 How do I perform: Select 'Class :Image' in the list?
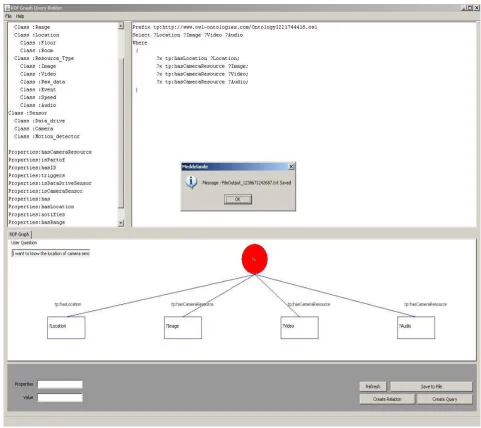(38, 66)
